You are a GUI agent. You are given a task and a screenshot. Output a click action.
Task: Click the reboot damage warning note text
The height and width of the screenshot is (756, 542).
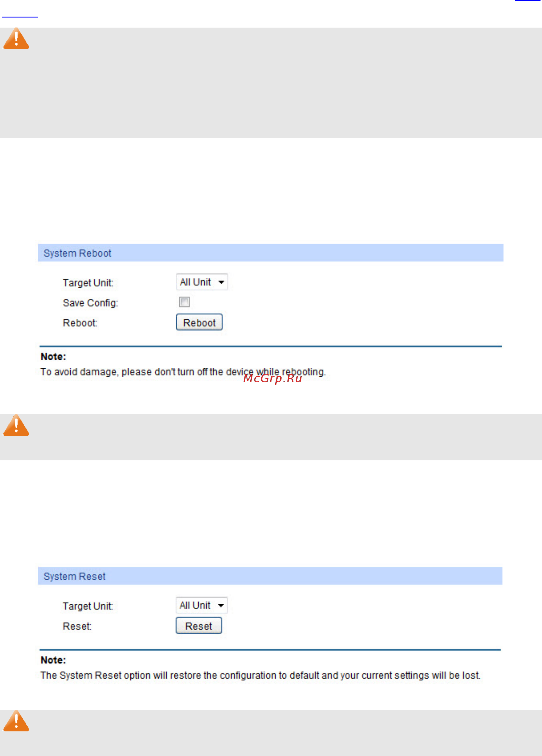click(x=183, y=372)
